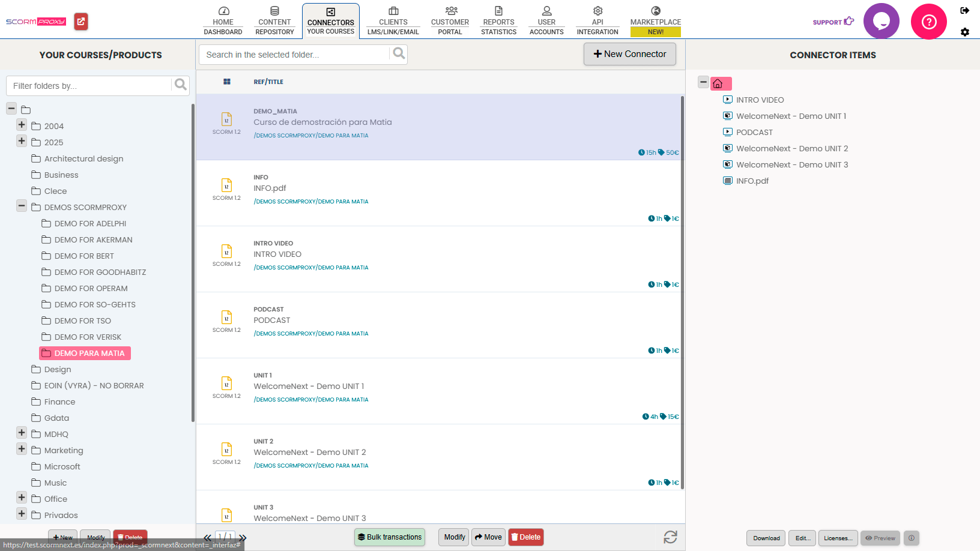Toggle the grid view icon in list header
Image resolution: width=980 pixels, height=551 pixels.
pos(227,82)
